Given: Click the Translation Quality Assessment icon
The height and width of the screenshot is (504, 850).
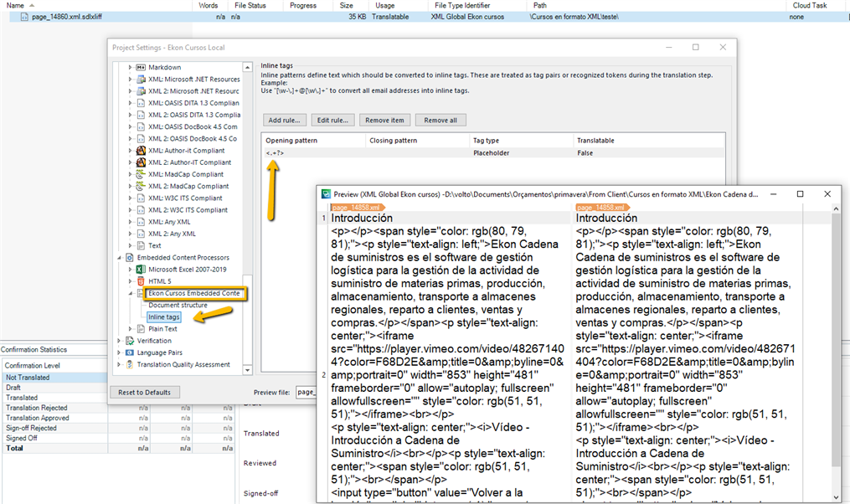Looking at the screenshot, I should click(x=130, y=364).
